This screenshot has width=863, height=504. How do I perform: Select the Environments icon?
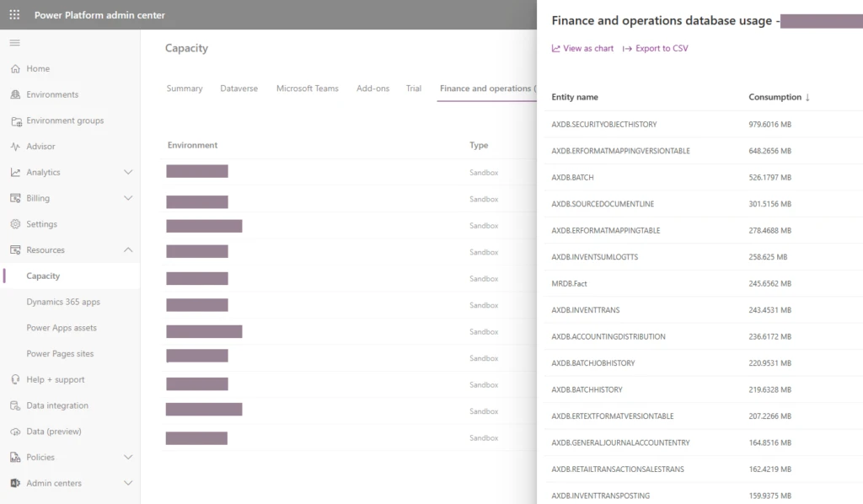(x=16, y=94)
